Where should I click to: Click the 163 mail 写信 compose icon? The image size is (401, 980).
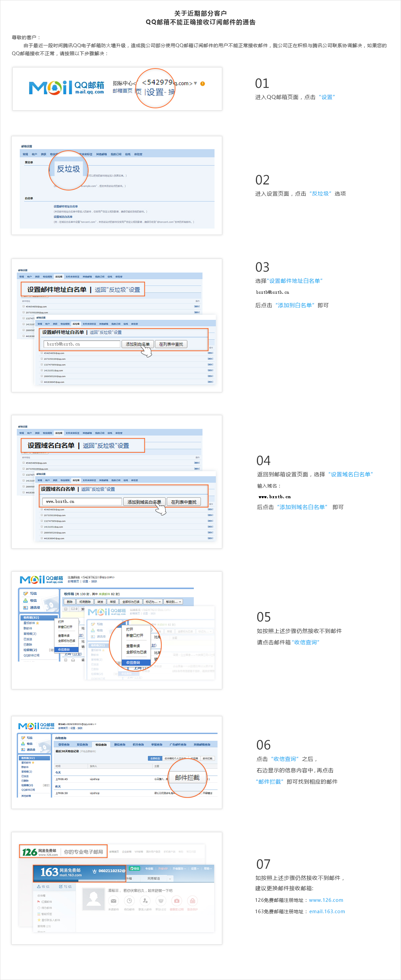(61, 886)
